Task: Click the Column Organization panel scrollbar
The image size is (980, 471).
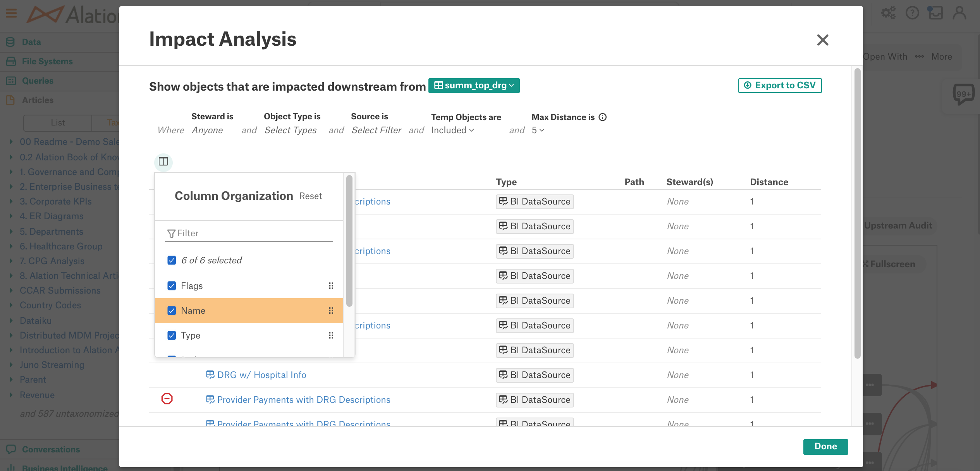Action: click(349, 241)
